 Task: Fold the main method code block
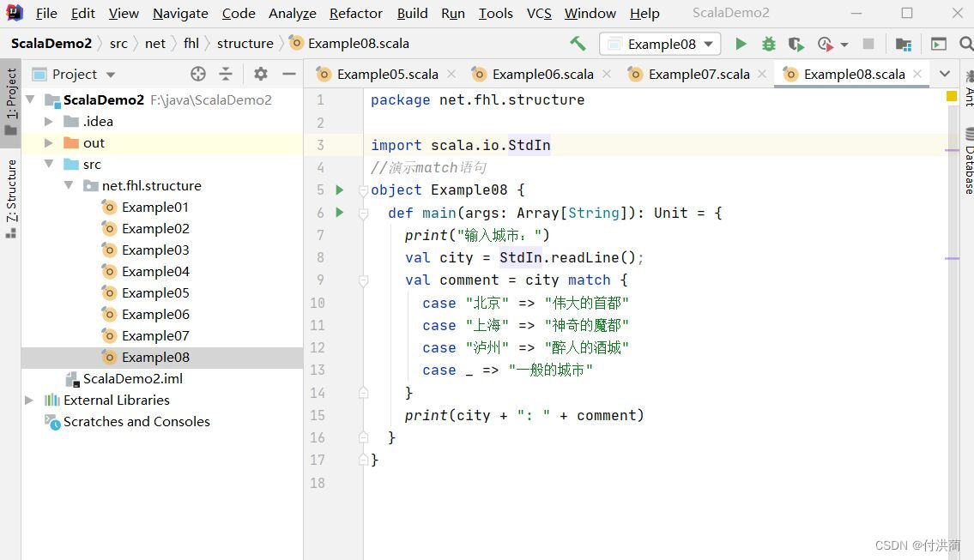pos(363,214)
